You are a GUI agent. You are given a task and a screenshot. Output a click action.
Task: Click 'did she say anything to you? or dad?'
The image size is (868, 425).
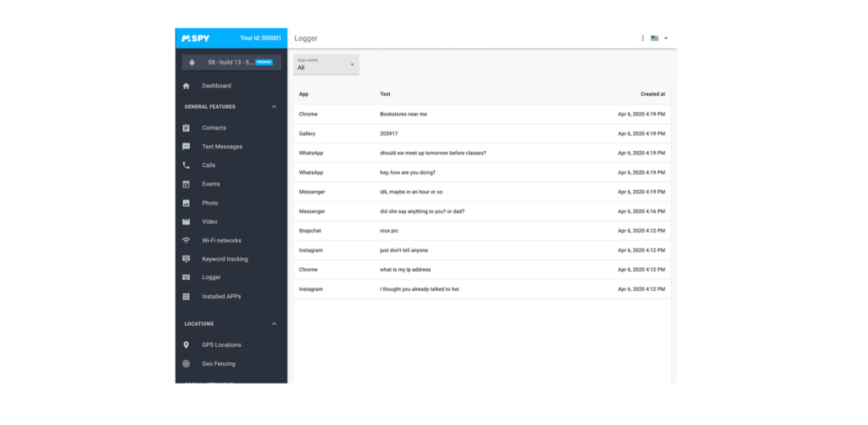point(422,211)
